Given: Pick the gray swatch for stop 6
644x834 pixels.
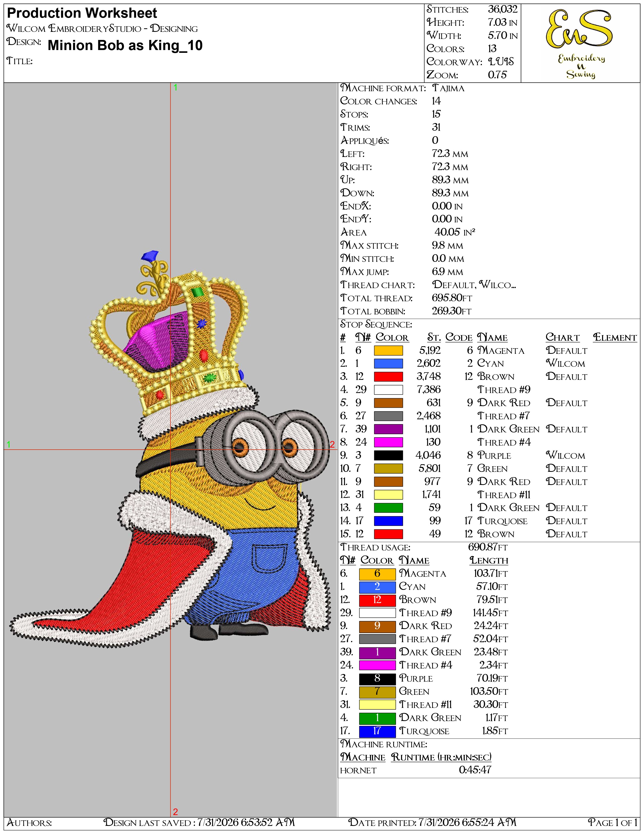Looking at the screenshot, I should (x=388, y=416).
